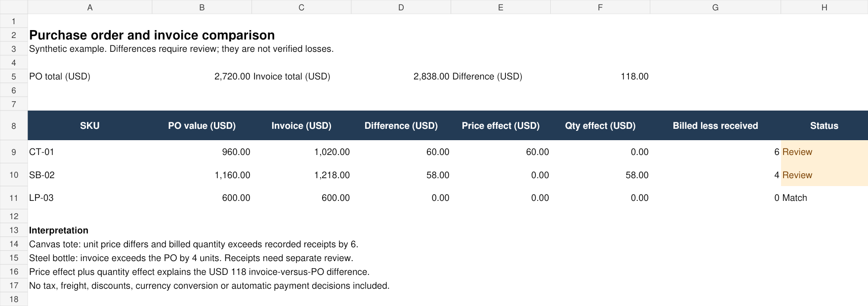Click the 'No tax, freight, discounts' line
Viewport: 868px width, 306px height.
(209, 285)
